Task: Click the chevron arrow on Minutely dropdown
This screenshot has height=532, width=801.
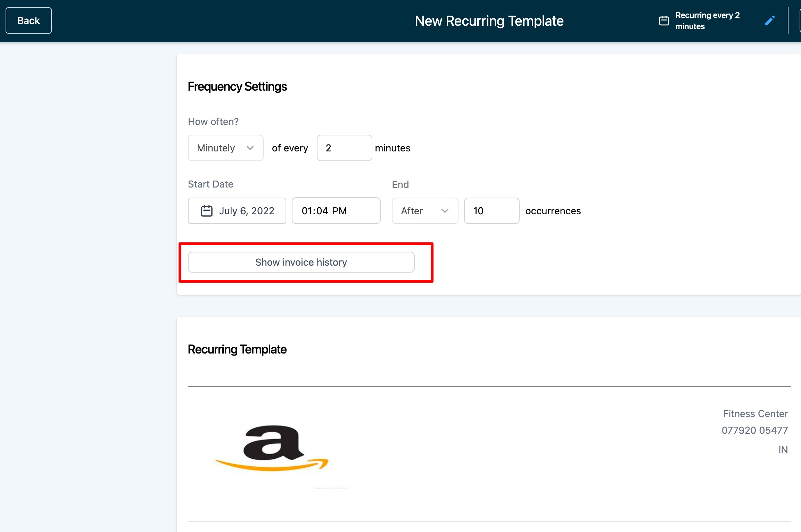Action: 250,148
